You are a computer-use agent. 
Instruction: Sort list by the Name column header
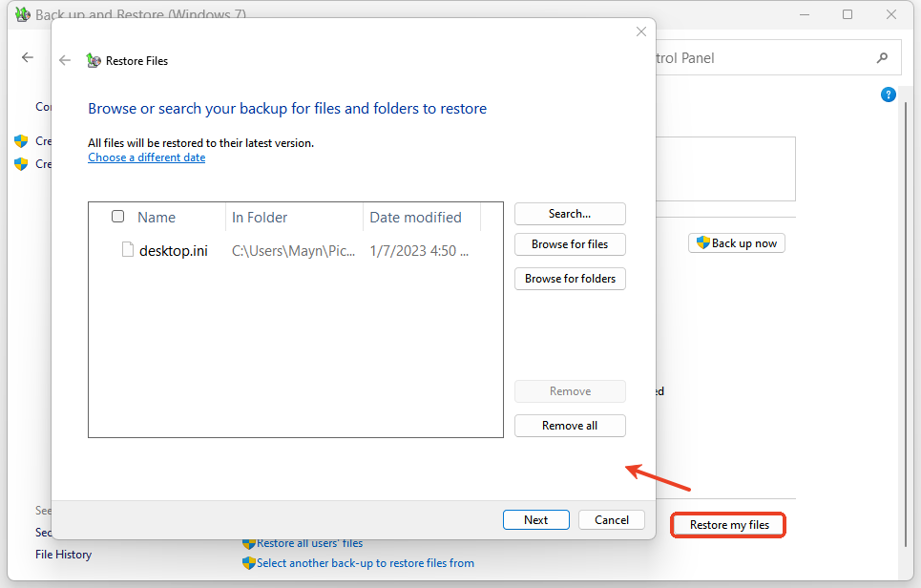click(x=157, y=218)
